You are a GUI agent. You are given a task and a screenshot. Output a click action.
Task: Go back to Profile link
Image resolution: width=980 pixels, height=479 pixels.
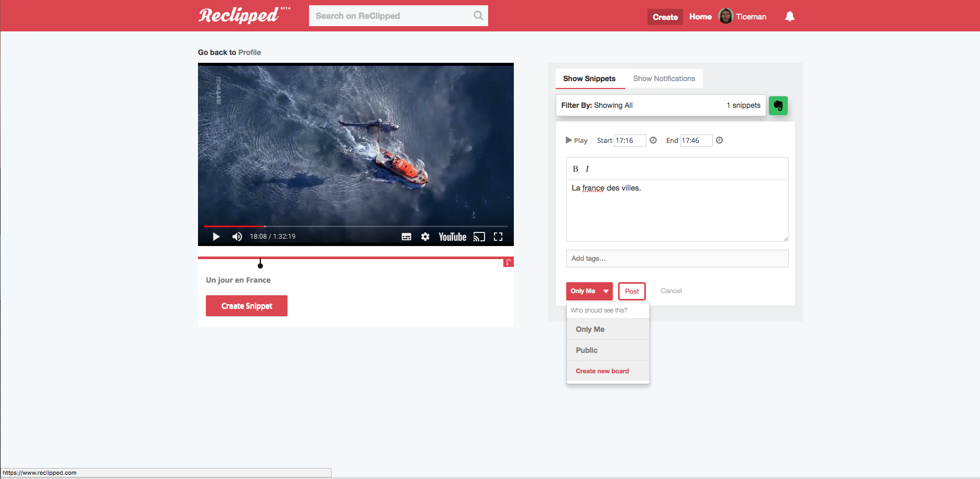click(x=249, y=52)
